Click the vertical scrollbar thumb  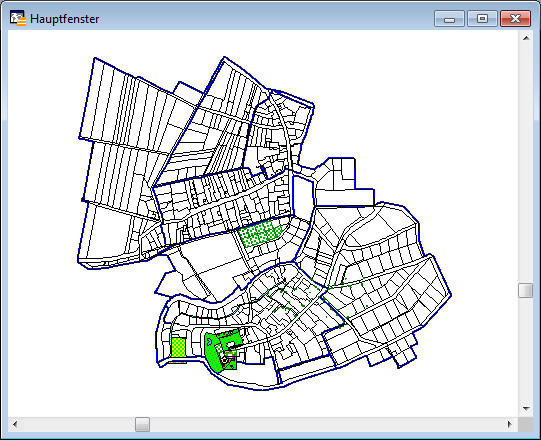(x=526, y=290)
